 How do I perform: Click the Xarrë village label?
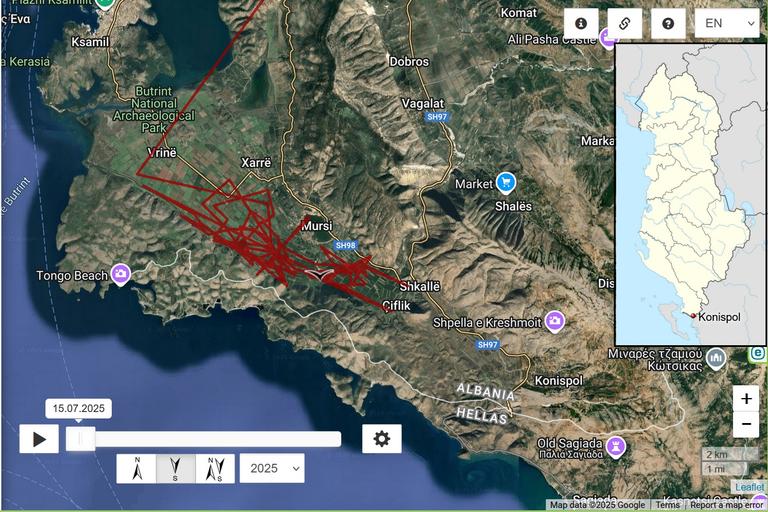(x=256, y=162)
